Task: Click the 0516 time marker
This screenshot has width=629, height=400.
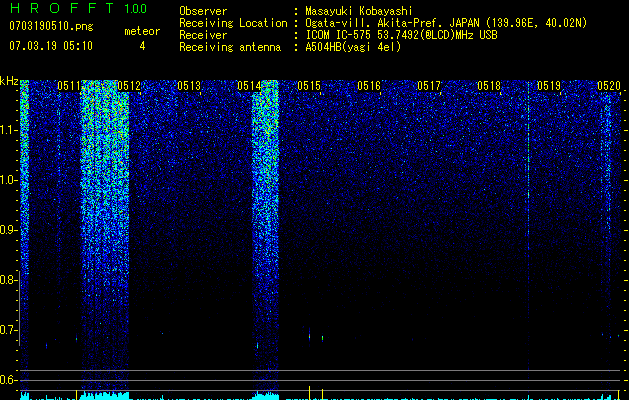Action: pyautogui.click(x=369, y=86)
